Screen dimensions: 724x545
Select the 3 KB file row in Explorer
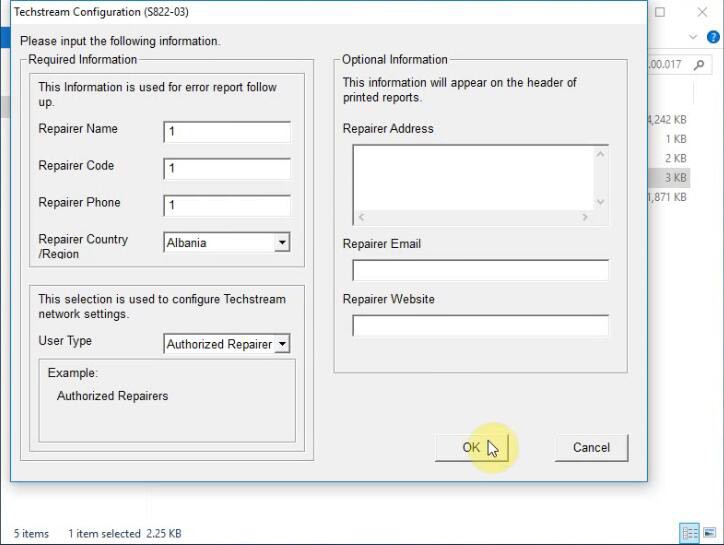tap(669, 178)
